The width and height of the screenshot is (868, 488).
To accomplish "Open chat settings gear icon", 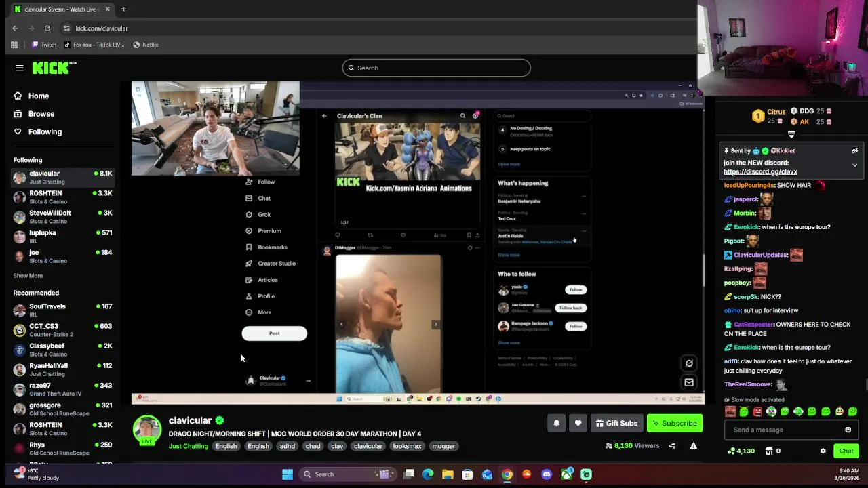I will click(823, 451).
